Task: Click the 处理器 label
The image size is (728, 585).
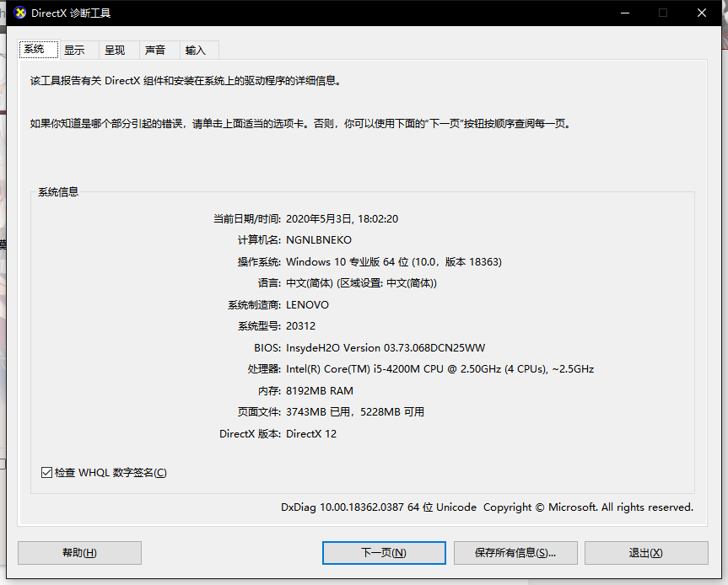Action: pyautogui.click(x=264, y=369)
